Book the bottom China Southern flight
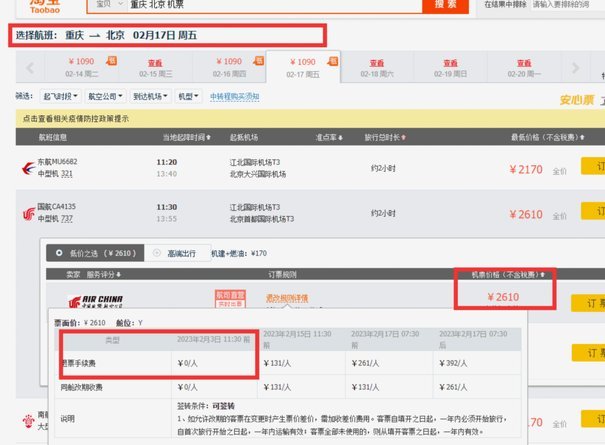This screenshot has height=445, width=605. 593,419
